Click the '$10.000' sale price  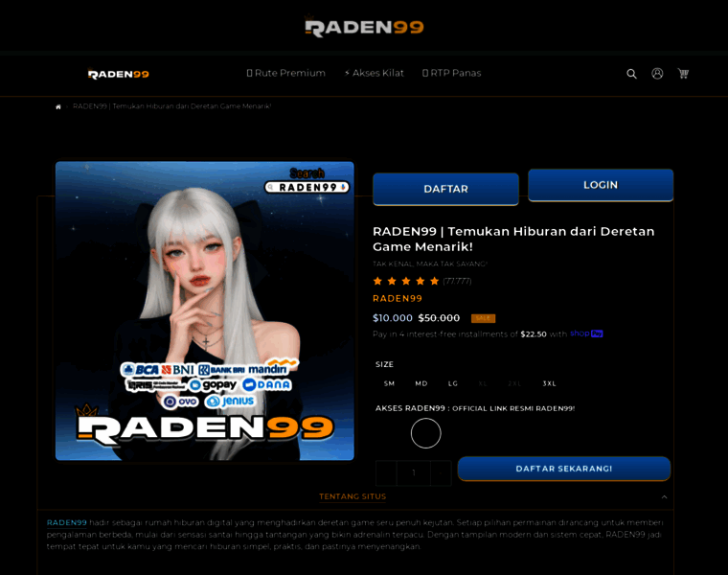point(393,318)
